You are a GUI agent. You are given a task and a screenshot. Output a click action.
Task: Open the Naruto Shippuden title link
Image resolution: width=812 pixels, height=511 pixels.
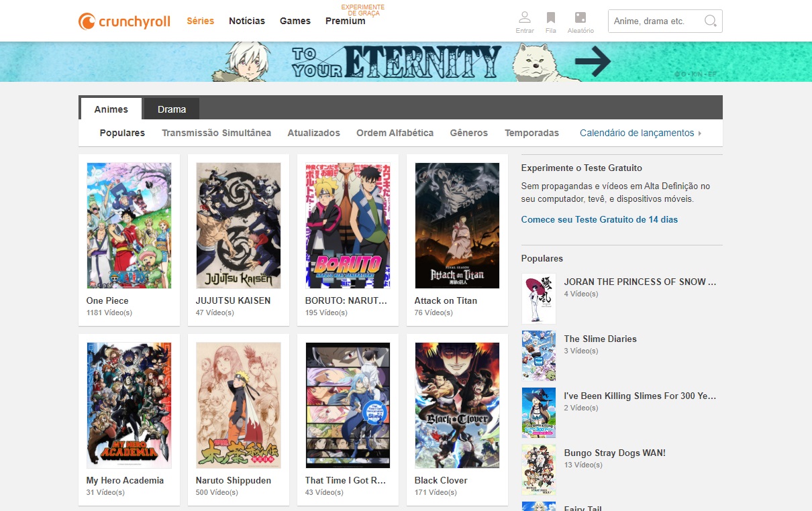234,480
